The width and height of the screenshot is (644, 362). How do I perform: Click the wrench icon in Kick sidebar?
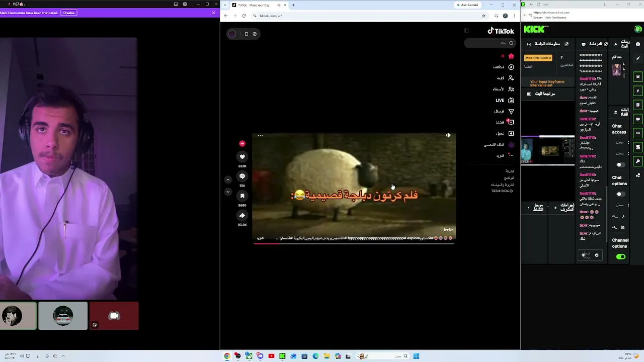coord(638,161)
